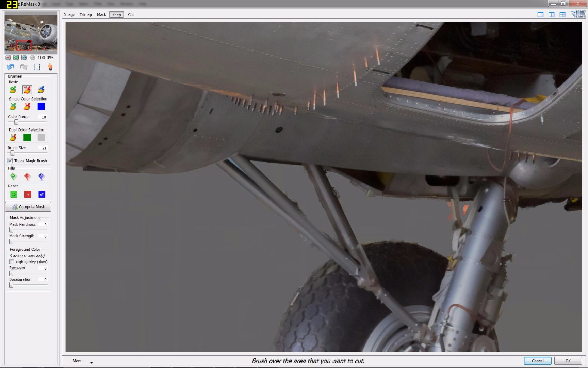Click the zoom out magnifier icon
Viewport: 588px width, 368px height.
click(x=7, y=58)
